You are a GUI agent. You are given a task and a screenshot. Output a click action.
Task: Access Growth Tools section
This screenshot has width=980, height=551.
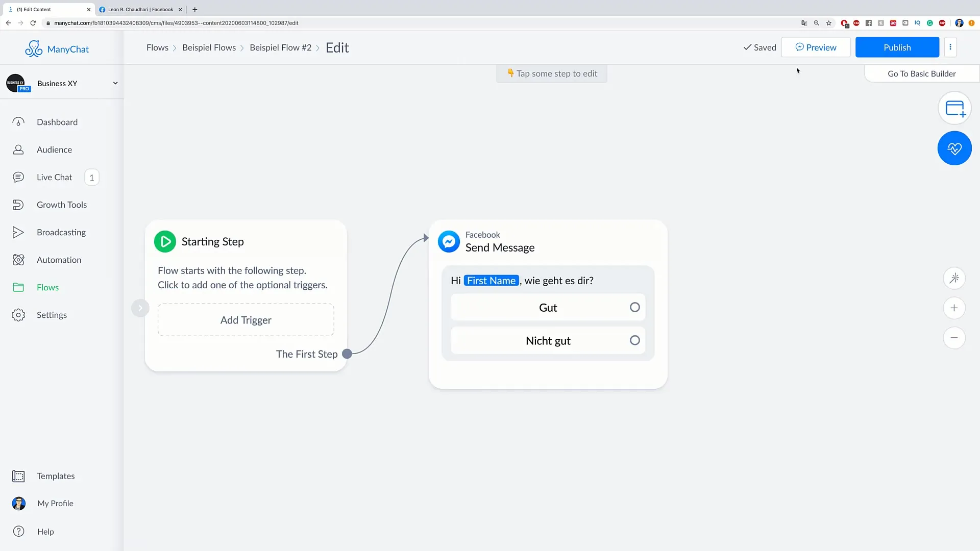62,205
